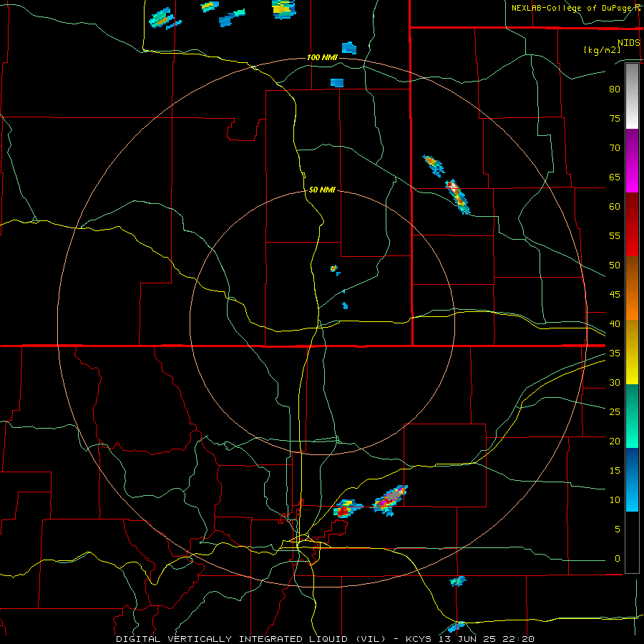Click the 60 value on the color scale
Screen dimensions: 644x644
click(x=615, y=207)
